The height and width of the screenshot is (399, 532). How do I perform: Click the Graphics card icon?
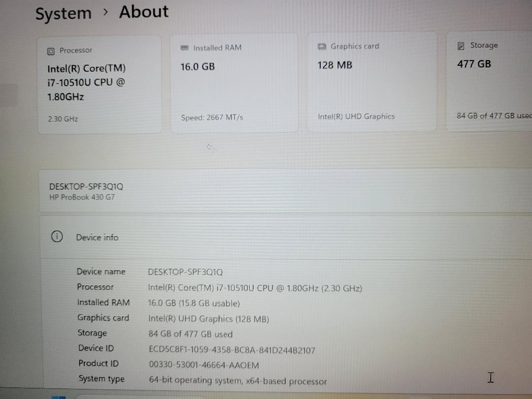point(322,46)
